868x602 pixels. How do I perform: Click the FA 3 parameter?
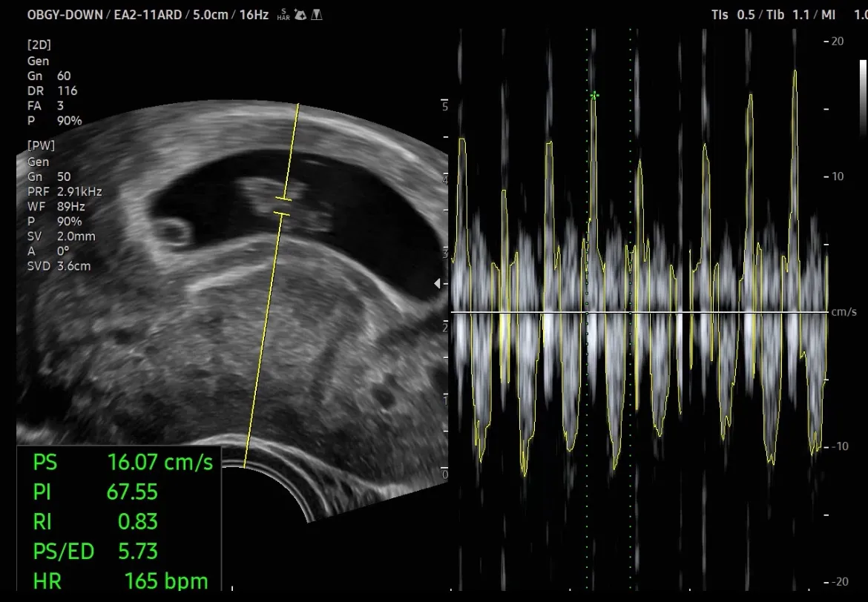(45, 106)
